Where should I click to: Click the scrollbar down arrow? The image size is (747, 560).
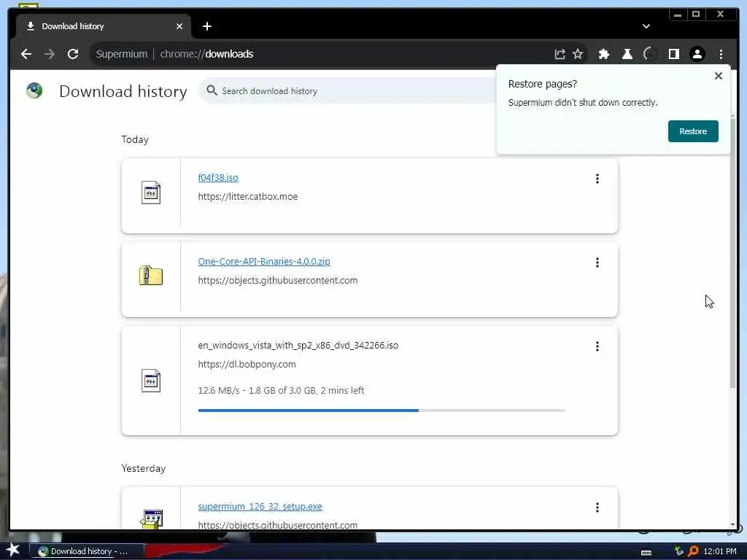(x=732, y=524)
